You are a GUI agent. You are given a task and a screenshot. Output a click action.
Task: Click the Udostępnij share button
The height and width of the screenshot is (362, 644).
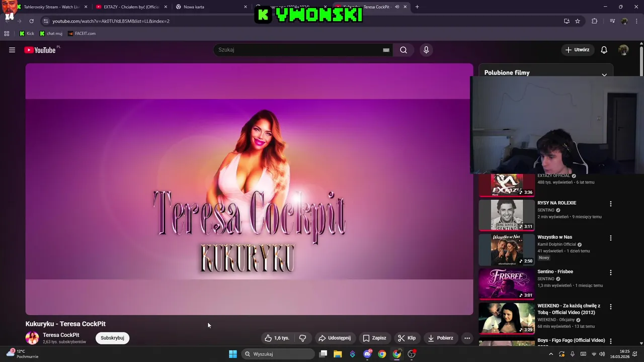tap(335, 338)
